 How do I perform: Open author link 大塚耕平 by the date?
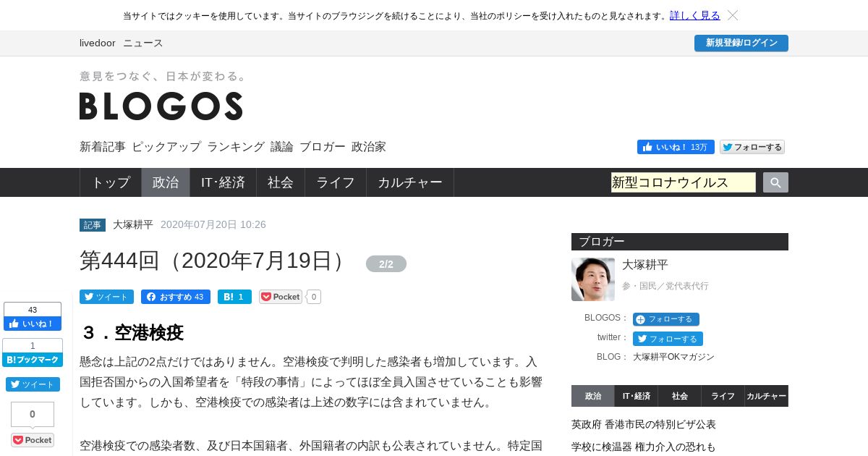pyautogui.click(x=133, y=224)
